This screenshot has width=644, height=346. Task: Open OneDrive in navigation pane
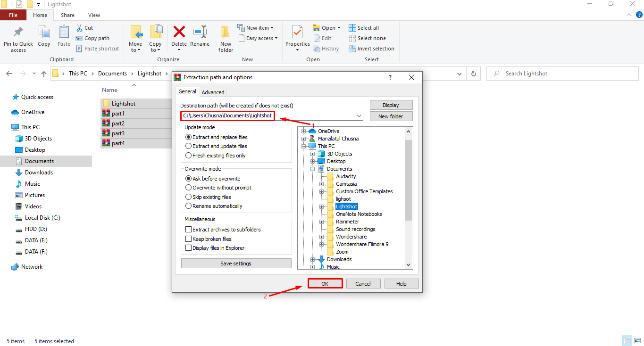pos(28,112)
